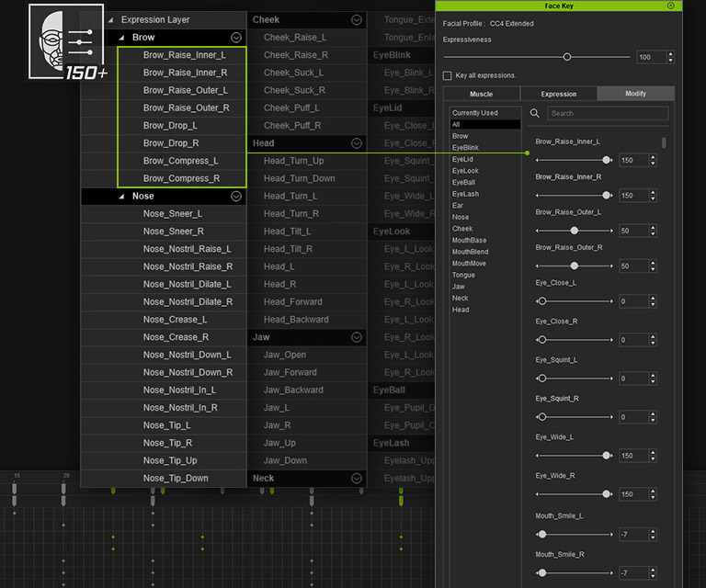Click the Neck group circled chevron icon
The width and height of the screenshot is (706, 588).
pyautogui.click(x=357, y=479)
